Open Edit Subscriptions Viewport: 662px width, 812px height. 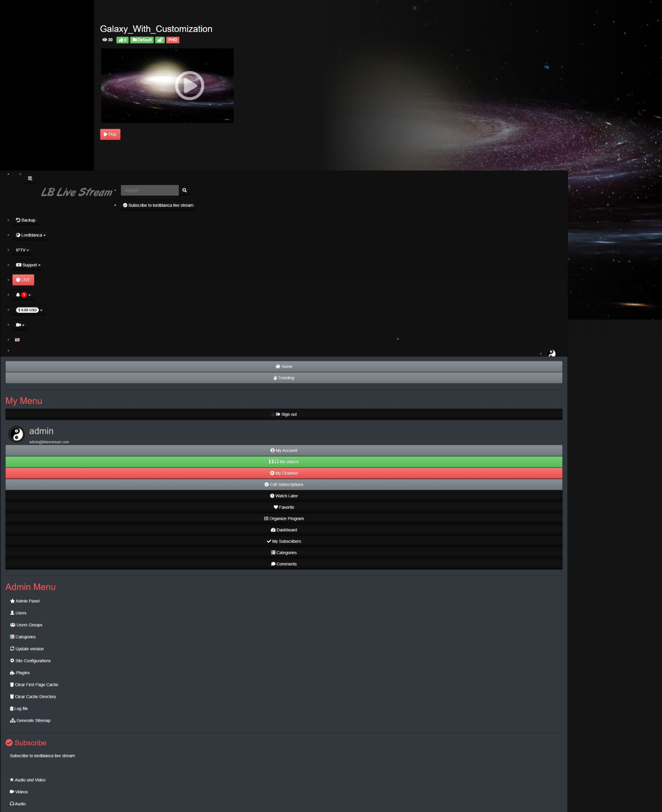(x=284, y=484)
